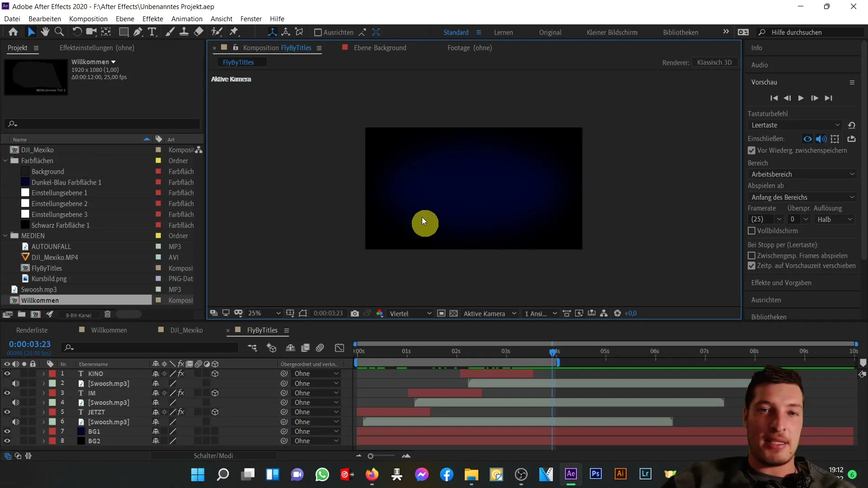The image size is (868, 488).
Task: Click the solo layer icon on KINO layer
Action: [x=24, y=374]
